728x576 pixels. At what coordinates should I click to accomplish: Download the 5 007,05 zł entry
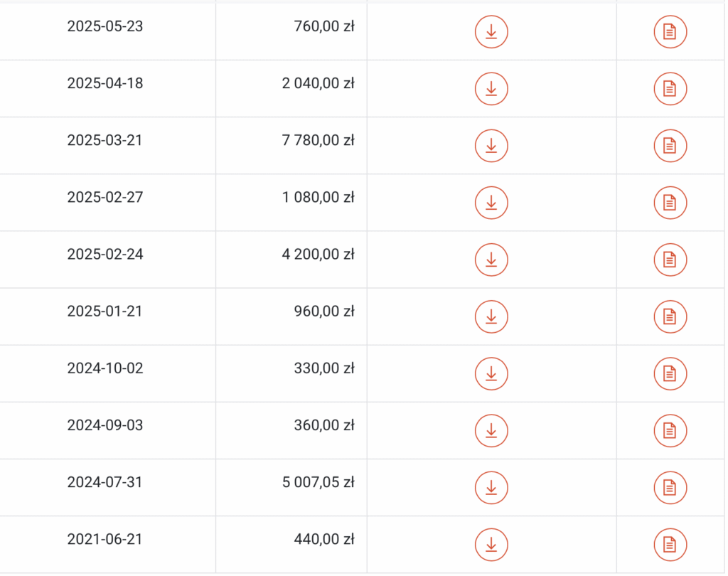[x=491, y=487]
